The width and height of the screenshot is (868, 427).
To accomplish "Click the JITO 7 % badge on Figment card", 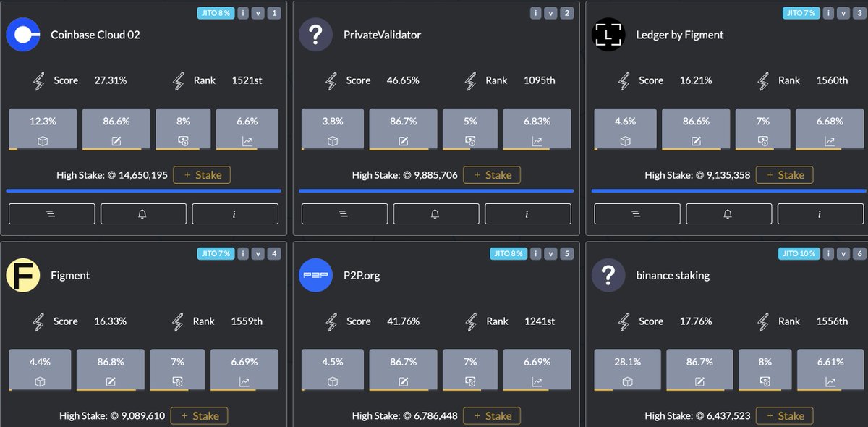I will click(x=215, y=253).
